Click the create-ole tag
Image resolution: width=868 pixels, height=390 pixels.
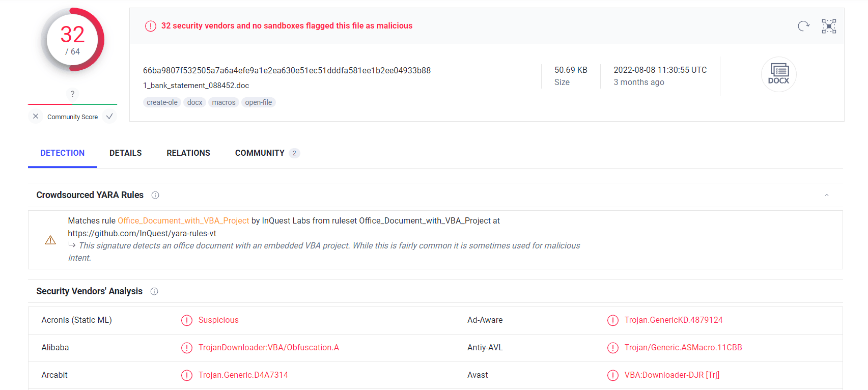click(x=162, y=102)
